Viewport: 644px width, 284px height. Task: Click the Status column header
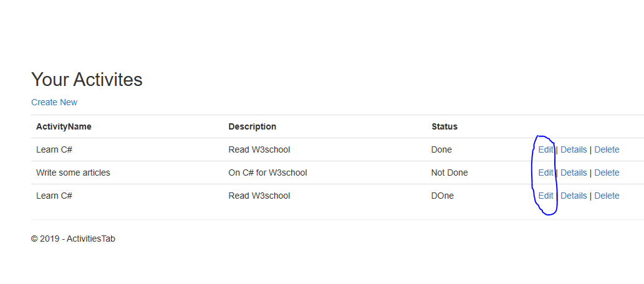point(445,127)
